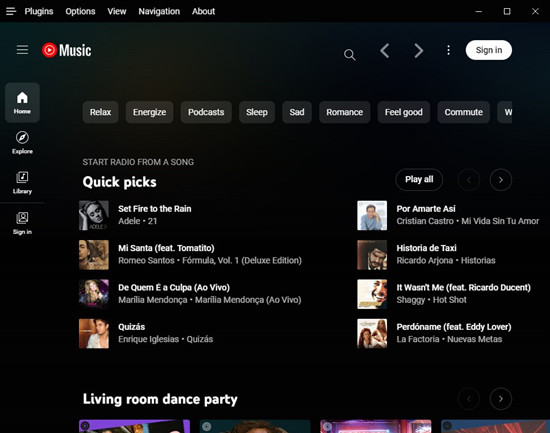Click the Play all button
The width and height of the screenshot is (550, 433).
pyautogui.click(x=419, y=179)
